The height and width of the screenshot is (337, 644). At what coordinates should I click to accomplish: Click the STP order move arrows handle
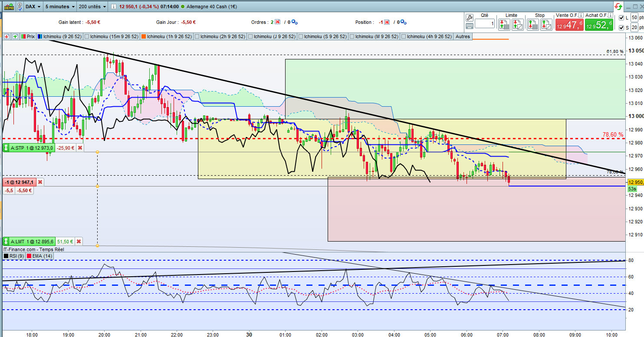[6, 148]
